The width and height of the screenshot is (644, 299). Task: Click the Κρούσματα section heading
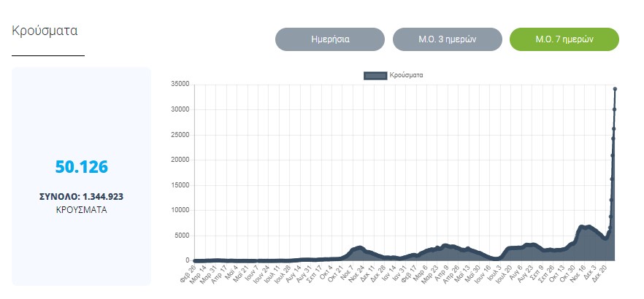coord(45,31)
